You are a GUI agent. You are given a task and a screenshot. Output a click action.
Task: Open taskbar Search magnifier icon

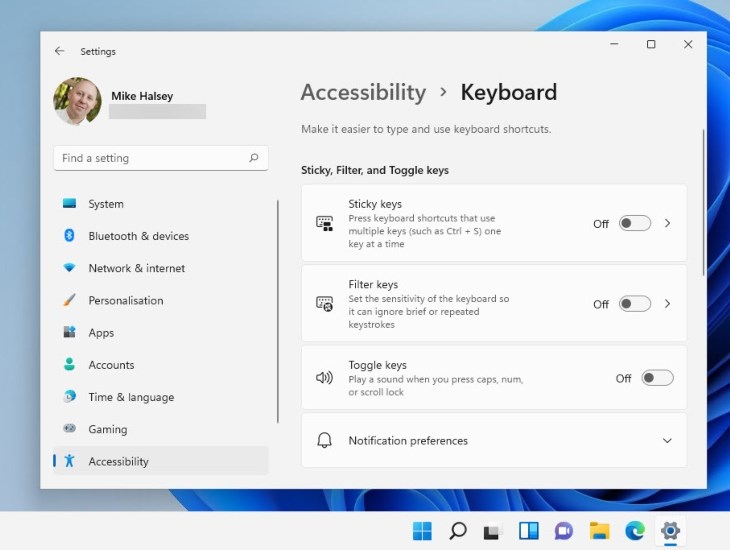click(458, 531)
